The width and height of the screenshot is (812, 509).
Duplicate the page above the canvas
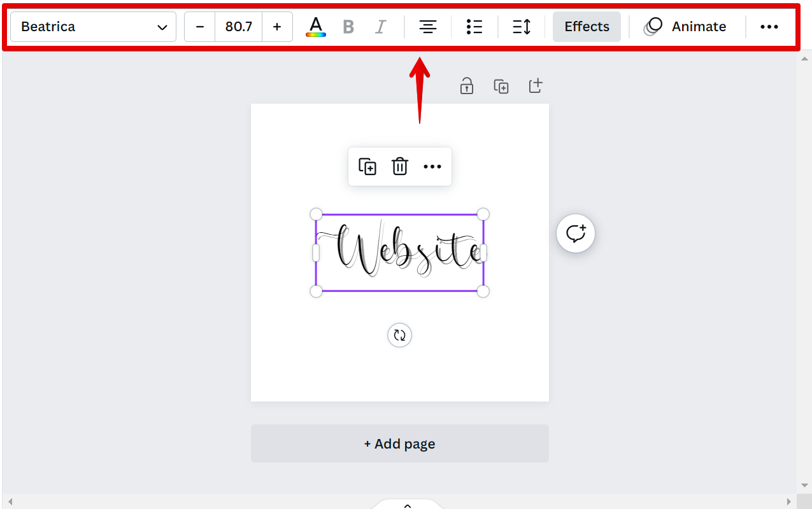501,86
